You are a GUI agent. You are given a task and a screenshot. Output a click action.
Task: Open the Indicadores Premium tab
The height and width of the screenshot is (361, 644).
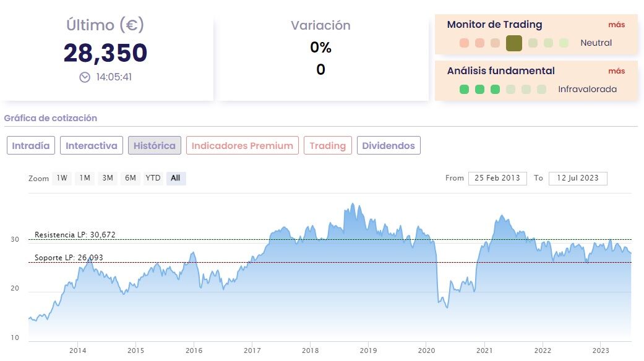(243, 146)
